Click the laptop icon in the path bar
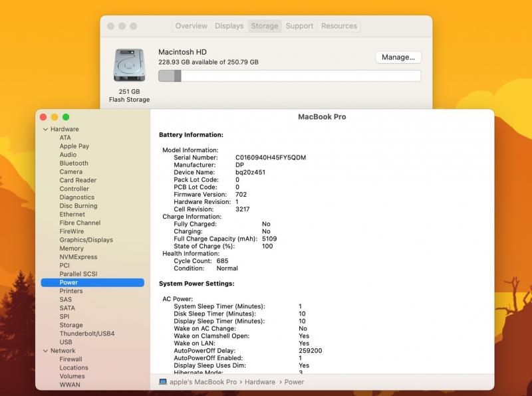This screenshot has height=396, width=532. (x=163, y=382)
